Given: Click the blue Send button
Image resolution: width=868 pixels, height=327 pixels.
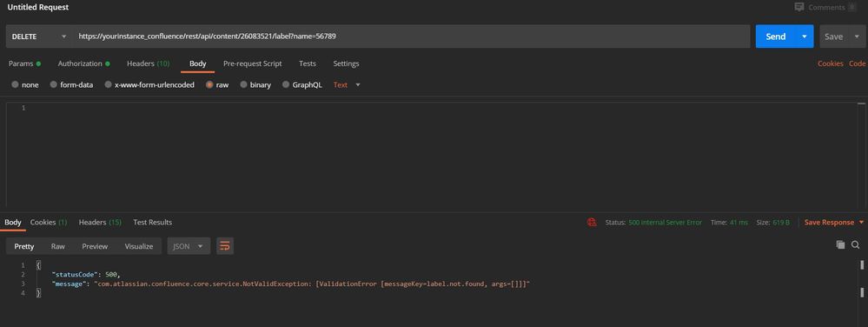Looking at the screenshot, I should point(776,37).
